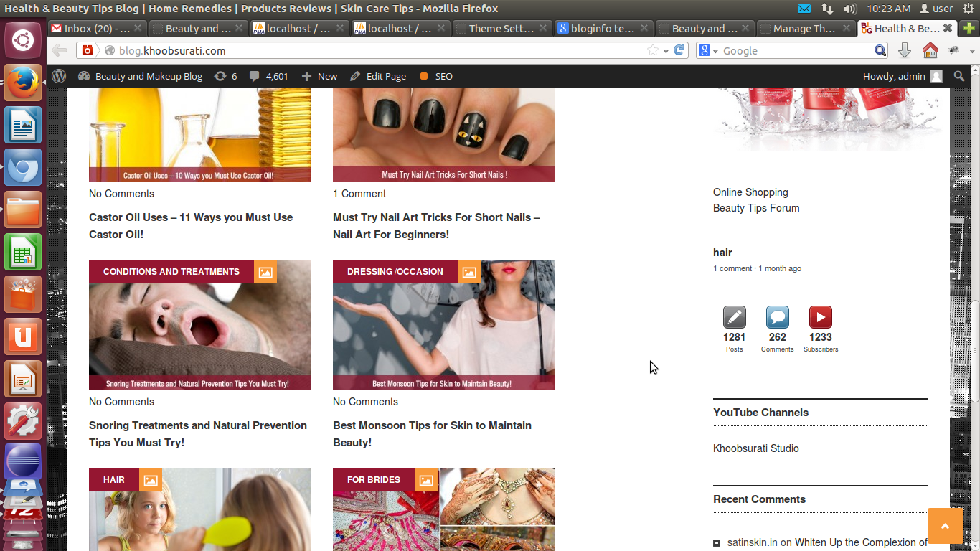This screenshot has height=551, width=980.
Task: Open the black nail art thumbnail image
Action: (x=444, y=135)
